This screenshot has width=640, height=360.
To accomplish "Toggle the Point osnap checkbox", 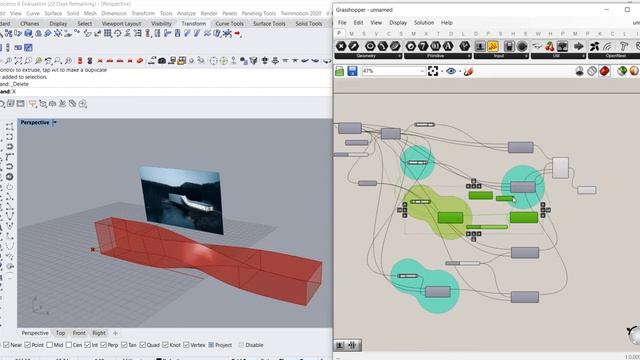I will 27,345.
